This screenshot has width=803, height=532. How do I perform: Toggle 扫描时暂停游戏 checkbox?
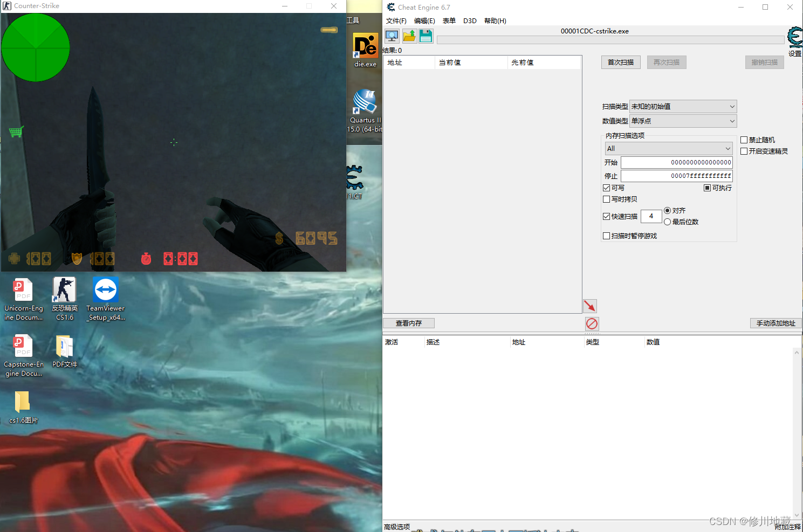(x=606, y=236)
